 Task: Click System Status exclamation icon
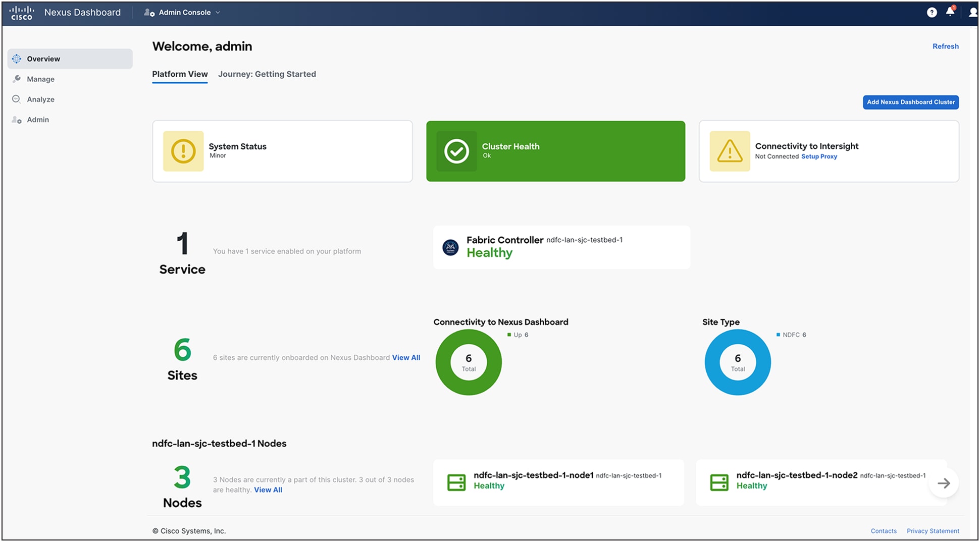pyautogui.click(x=183, y=151)
